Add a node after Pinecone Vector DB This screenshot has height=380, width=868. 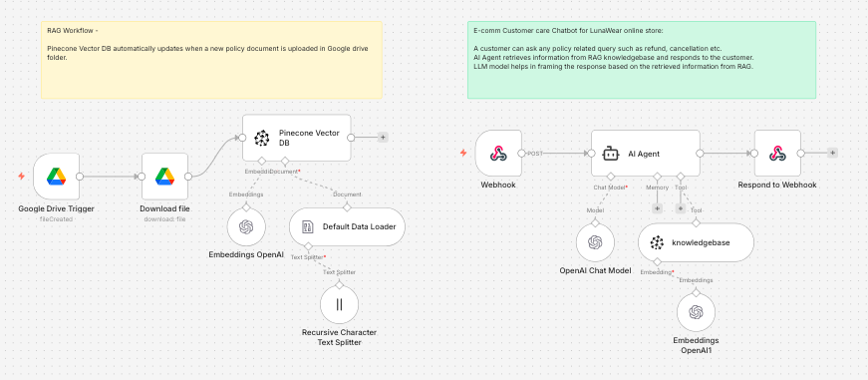tap(383, 138)
